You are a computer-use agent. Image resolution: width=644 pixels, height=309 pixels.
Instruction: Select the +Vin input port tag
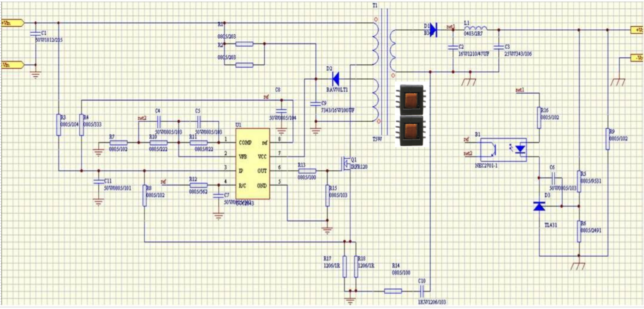10,23
